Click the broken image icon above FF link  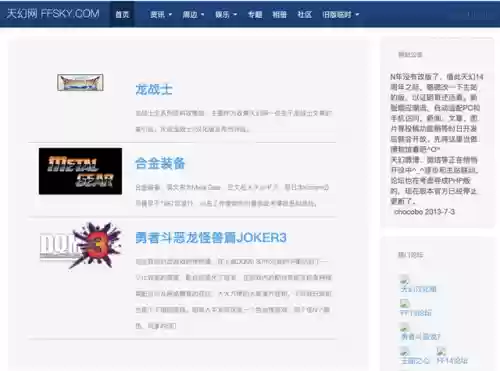(x=404, y=303)
